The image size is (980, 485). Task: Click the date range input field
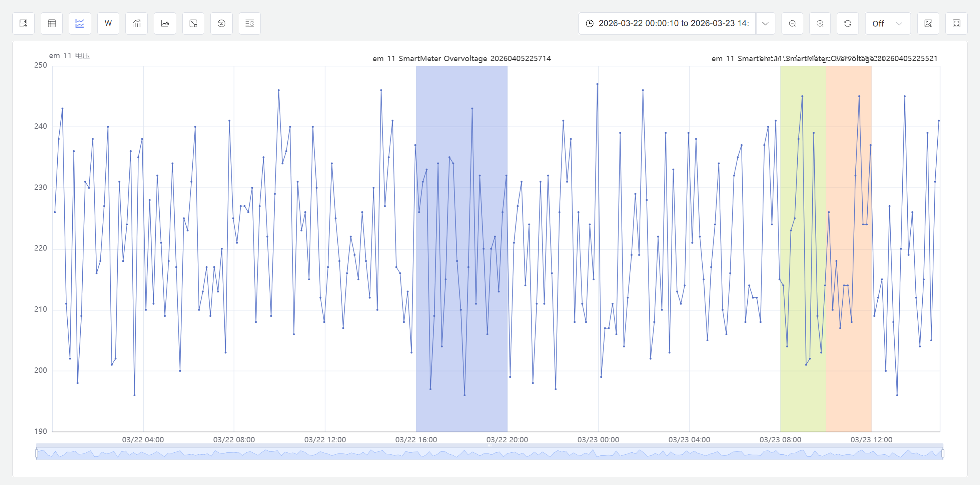pos(667,23)
